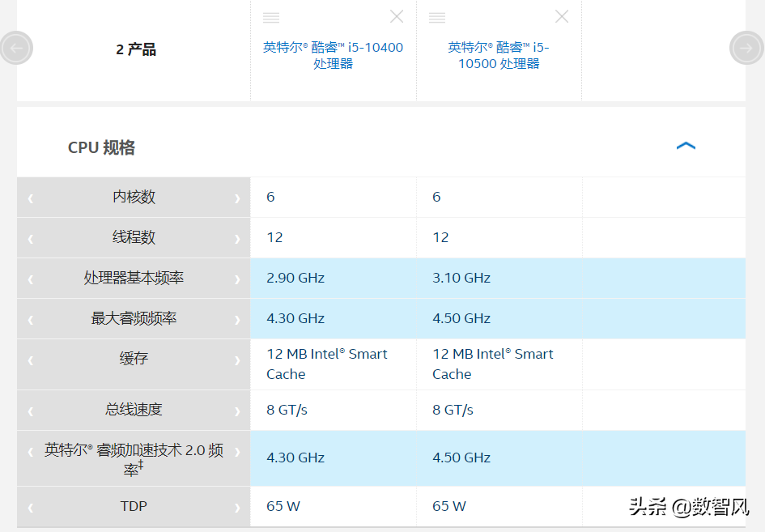Select the 处理器基本频率 row label
The image size is (765, 532).
click(x=133, y=278)
